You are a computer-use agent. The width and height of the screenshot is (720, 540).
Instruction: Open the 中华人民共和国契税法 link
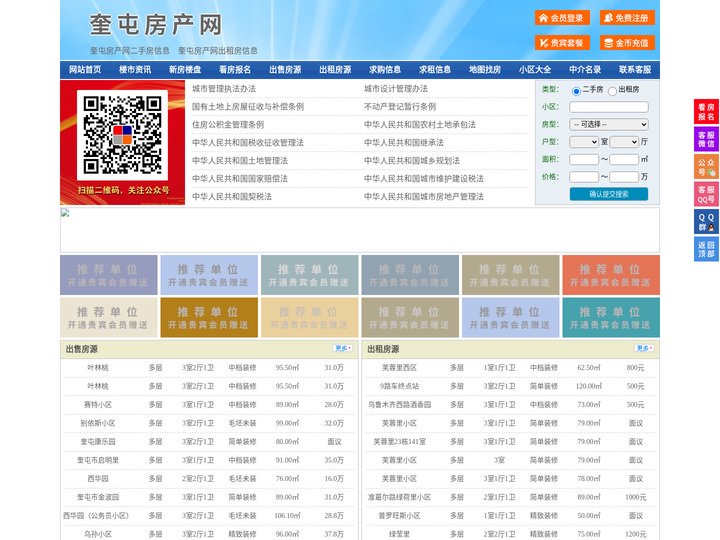232,197
